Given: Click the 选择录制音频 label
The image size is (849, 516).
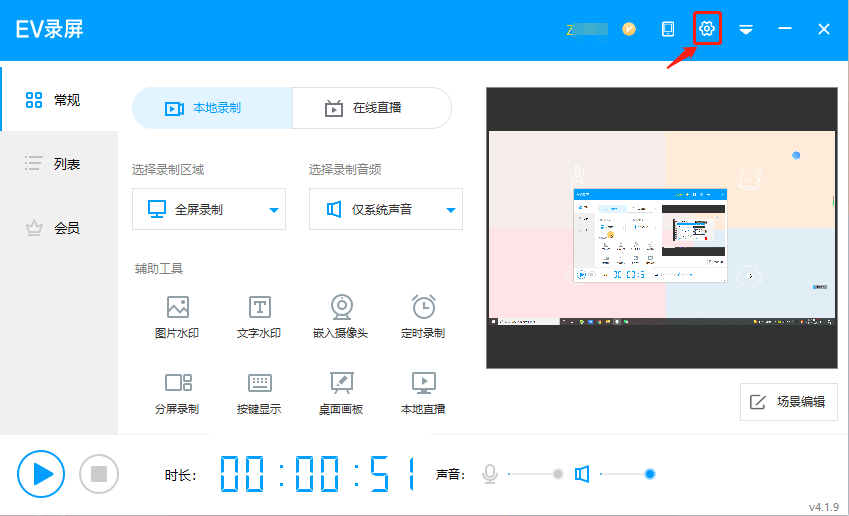Looking at the screenshot, I should pos(345,170).
